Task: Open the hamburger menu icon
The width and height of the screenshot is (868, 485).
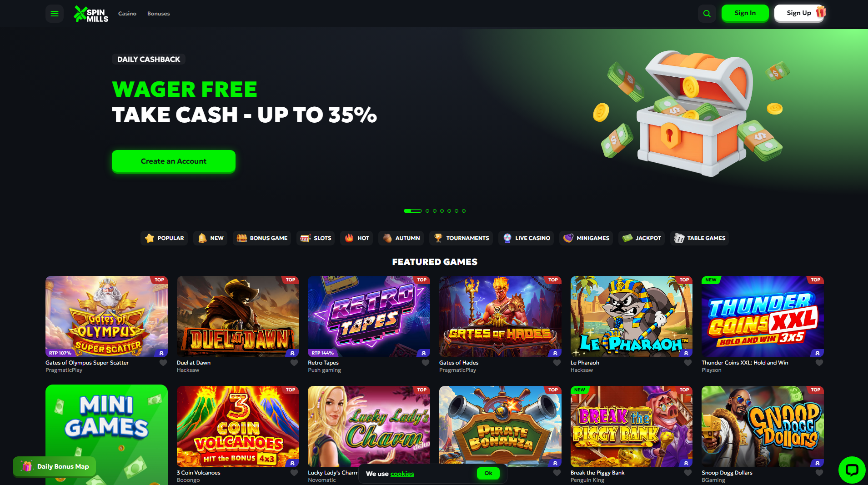Action: [x=55, y=14]
